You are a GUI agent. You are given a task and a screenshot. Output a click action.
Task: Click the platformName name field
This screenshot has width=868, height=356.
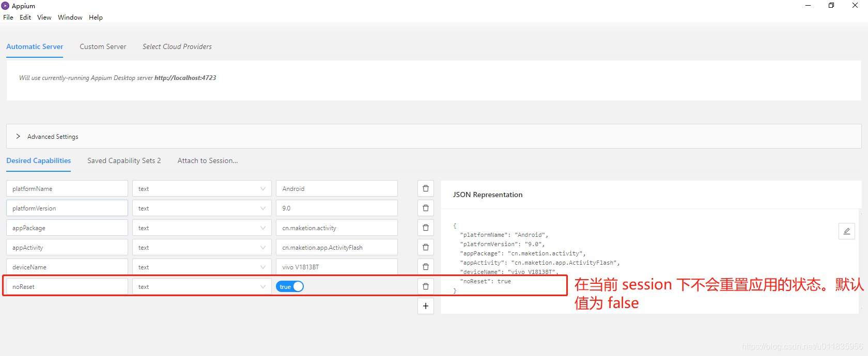[x=67, y=188]
